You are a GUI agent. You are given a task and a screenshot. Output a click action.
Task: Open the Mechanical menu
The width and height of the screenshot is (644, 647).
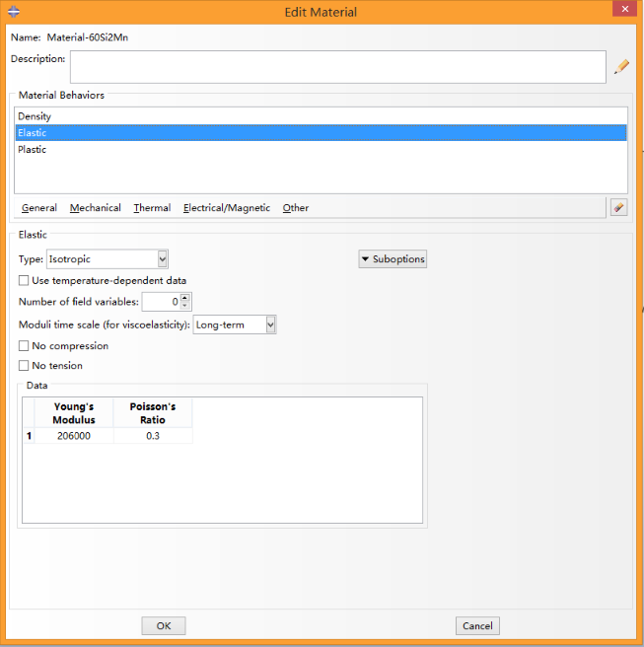(x=96, y=207)
